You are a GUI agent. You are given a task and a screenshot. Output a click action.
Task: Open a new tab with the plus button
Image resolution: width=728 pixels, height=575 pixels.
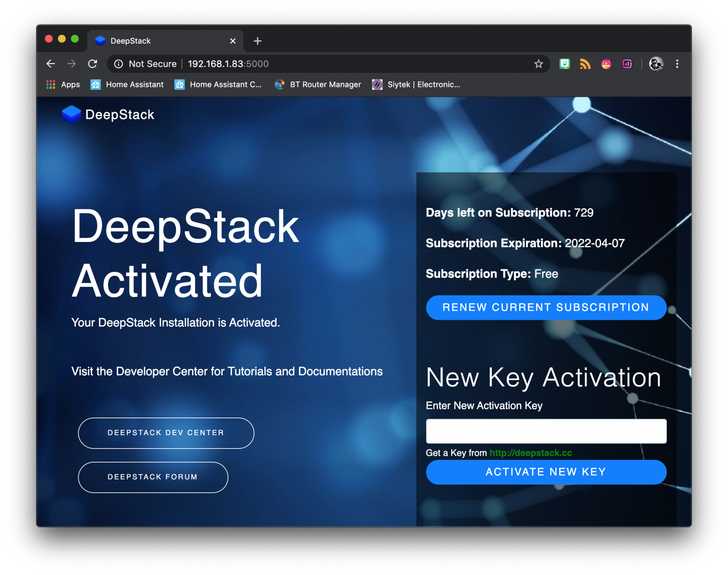click(x=257, y=41)
